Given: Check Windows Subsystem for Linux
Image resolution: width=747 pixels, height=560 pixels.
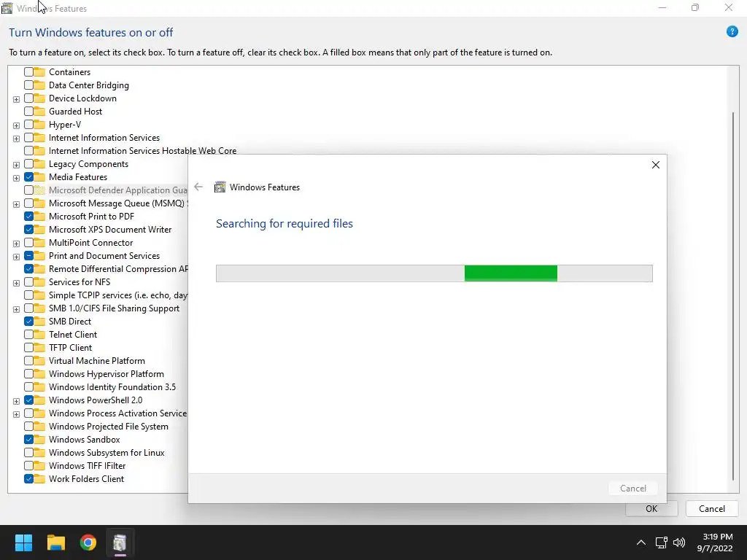Looking at the screenshot, I should pos(28,452).
